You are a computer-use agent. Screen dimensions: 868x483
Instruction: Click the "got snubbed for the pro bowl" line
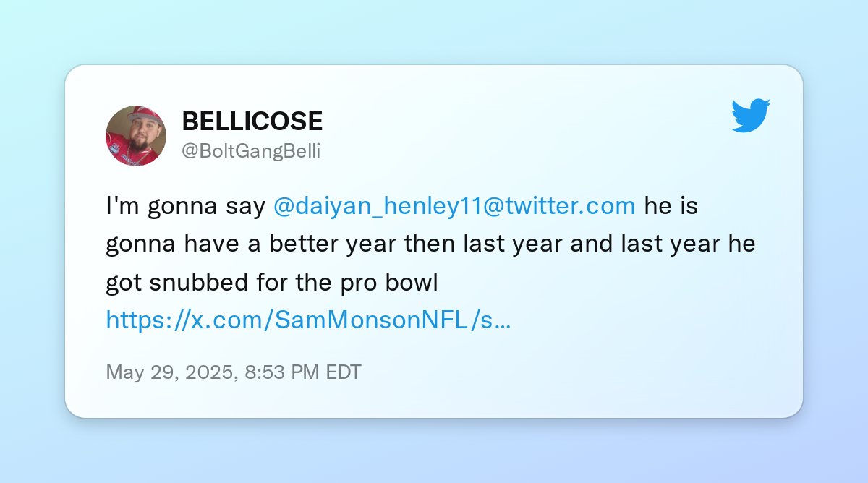(x=273, y=283)
